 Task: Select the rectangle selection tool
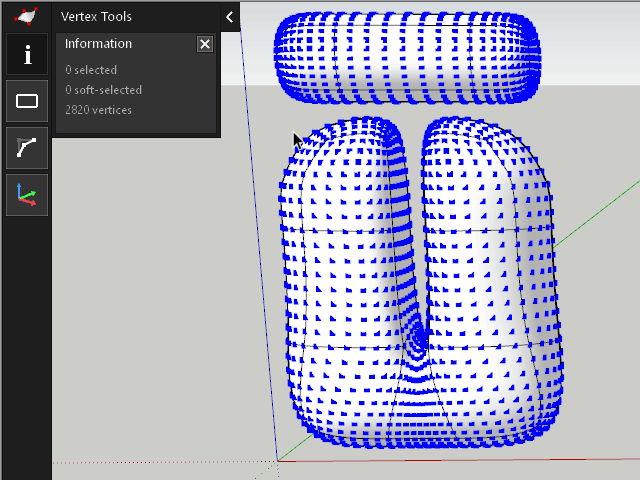(x=27, y=101)
